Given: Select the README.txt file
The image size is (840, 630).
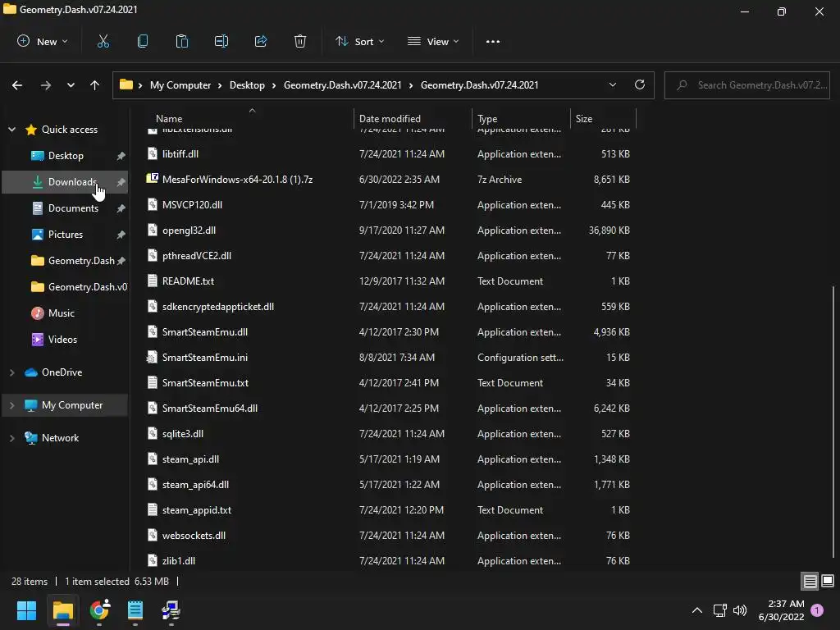Looking at the screenshot, I should pos(390,281).
